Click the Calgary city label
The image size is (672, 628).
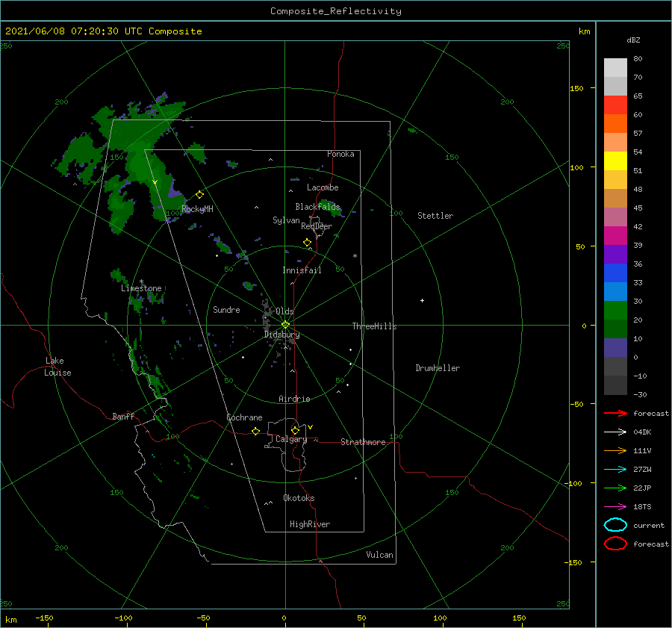291,439
